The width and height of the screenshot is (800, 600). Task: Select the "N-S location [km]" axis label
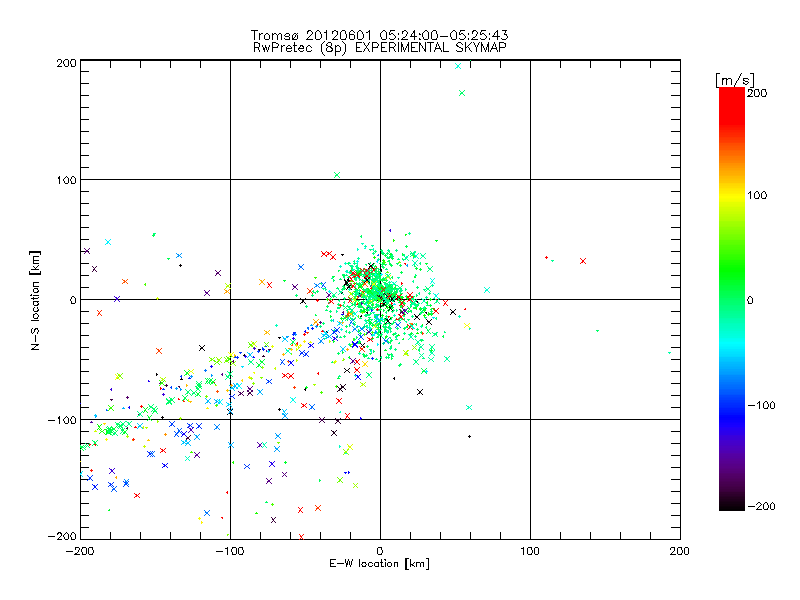pyautogui.click(x=35, y=301)
